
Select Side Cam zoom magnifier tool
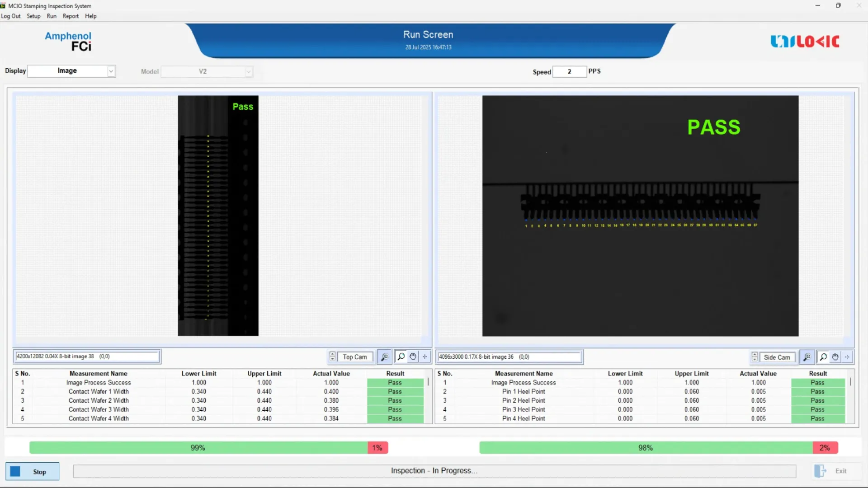[823, 357]
